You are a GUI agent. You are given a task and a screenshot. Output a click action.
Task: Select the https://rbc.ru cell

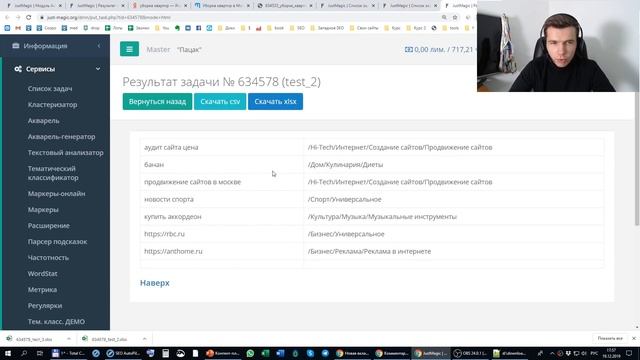point(222,234)
